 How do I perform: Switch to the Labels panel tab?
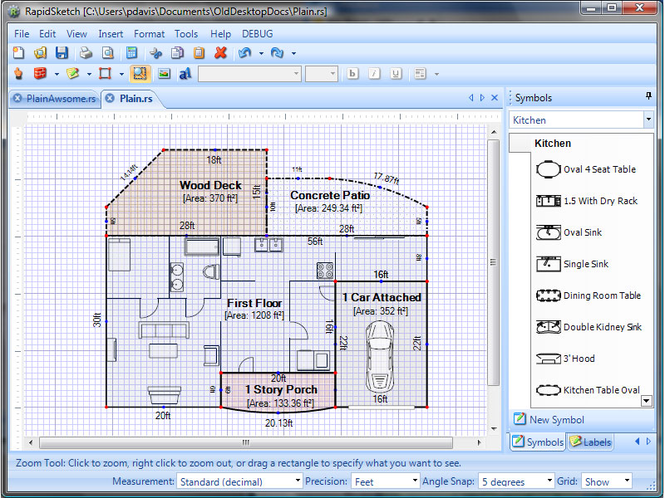tap(592, 442)
